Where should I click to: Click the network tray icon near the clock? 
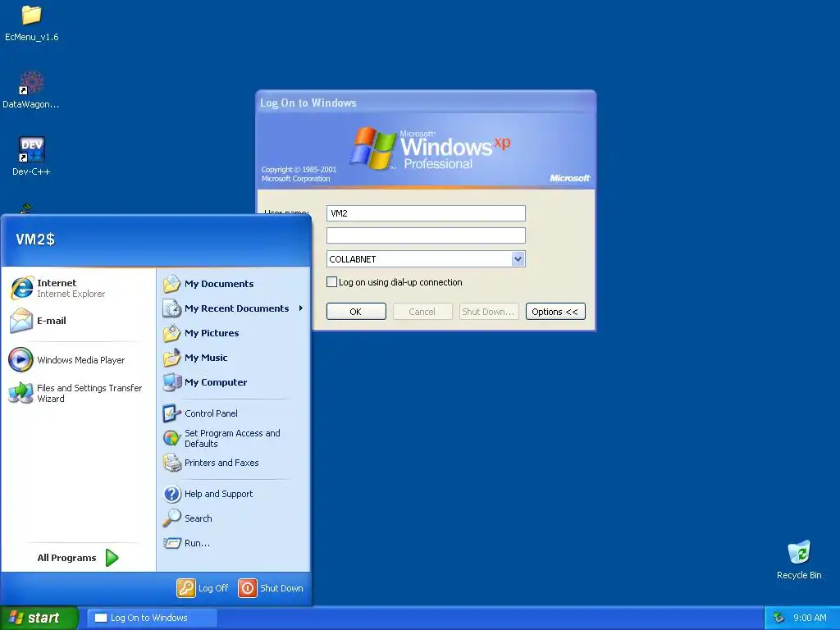(779, 618)
